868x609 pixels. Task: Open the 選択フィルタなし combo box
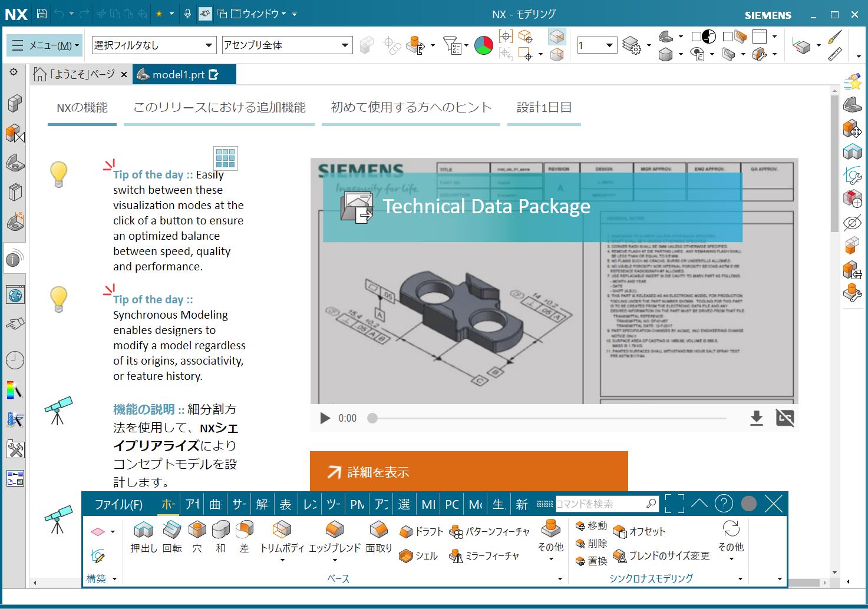154,45
